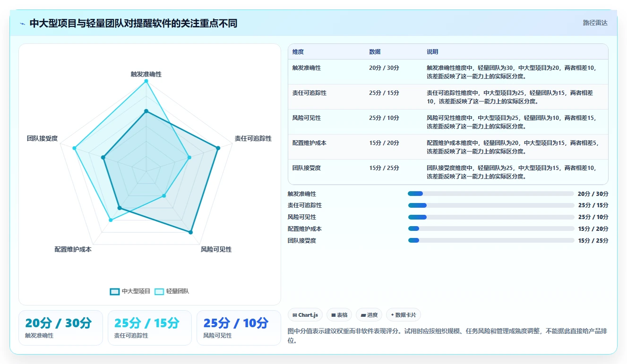This screenshot has width=627, height=364.
Task: Click the 15分 / 25分 value beside the progress bar
Action: pyautogui.click(x=593, y=241)
